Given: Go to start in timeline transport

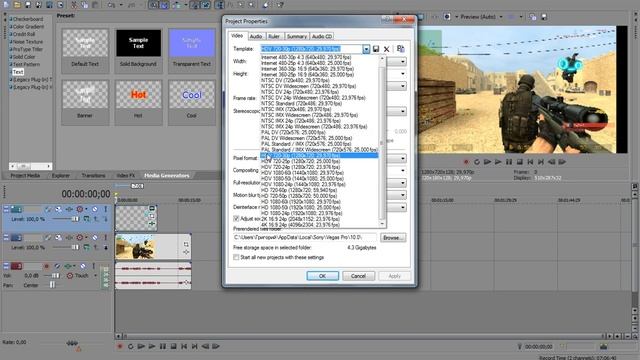Looking at the screenshot, I should tap(184, 347).
